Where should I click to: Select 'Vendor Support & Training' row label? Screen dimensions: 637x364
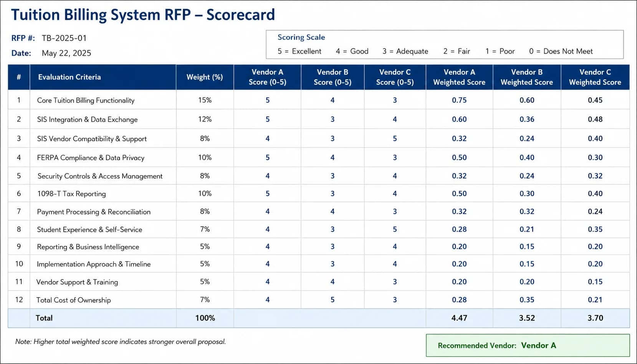point(77,282)
